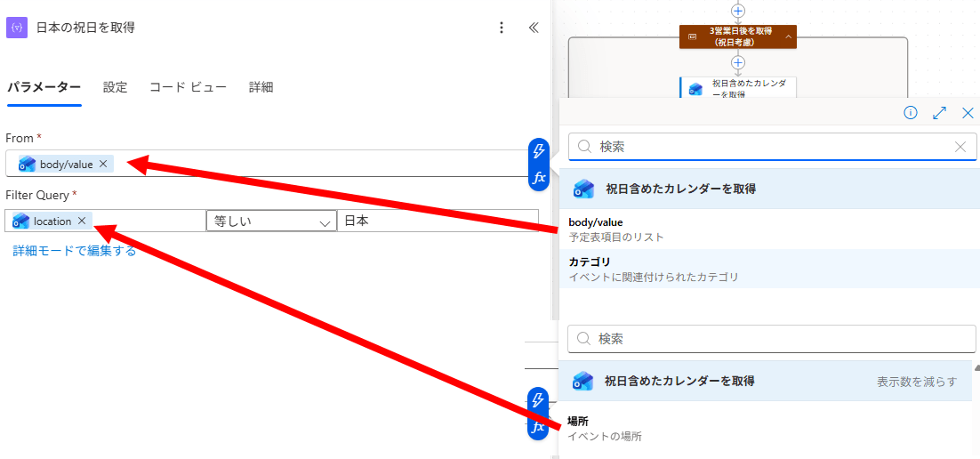This screenshot has width=980, height=459.
Task: Click 詳細モードで編集する link
Action: (x=75, y=251)
